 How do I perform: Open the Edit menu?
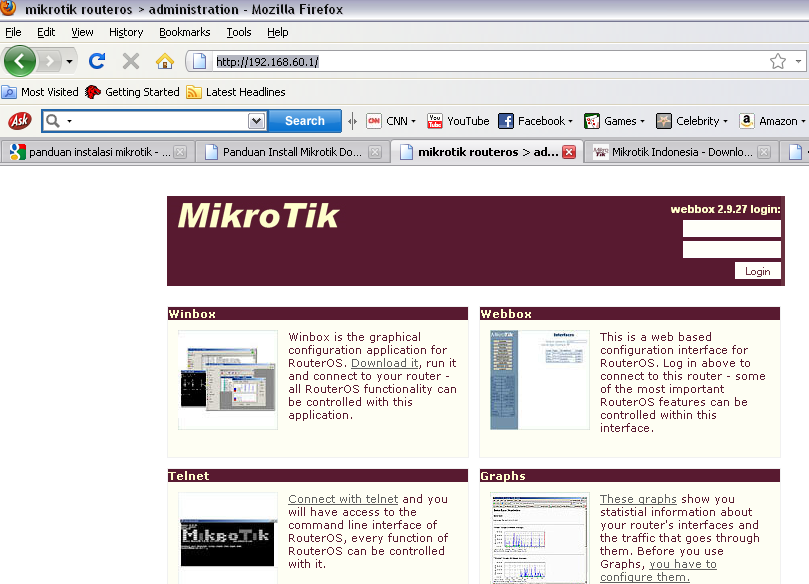click(x=46, y=33)
